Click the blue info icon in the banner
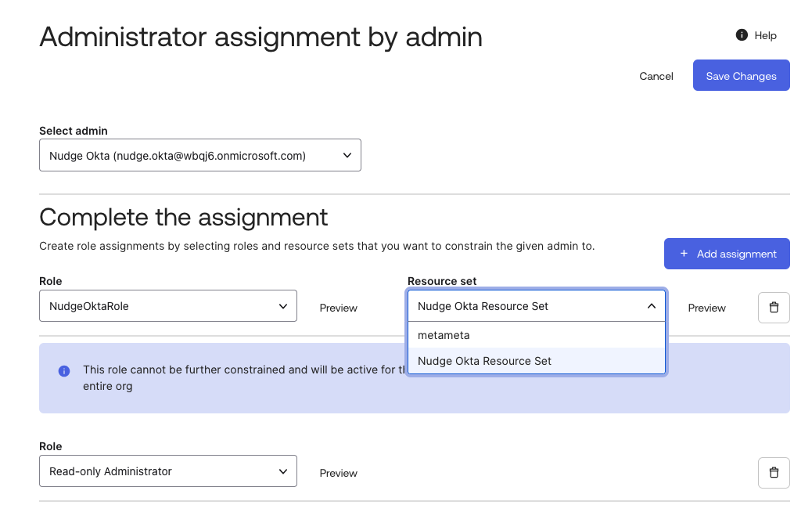812x523 pixels. click(x=64, y=370)
